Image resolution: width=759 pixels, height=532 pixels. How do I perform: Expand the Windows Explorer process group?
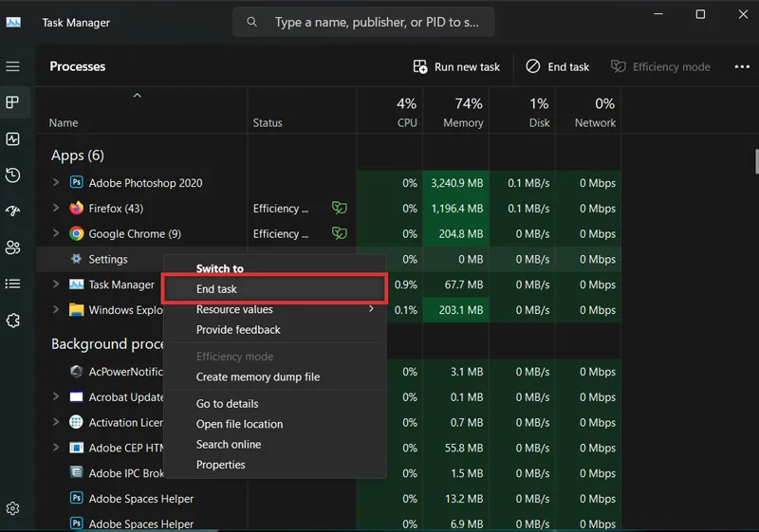(56, 309)
